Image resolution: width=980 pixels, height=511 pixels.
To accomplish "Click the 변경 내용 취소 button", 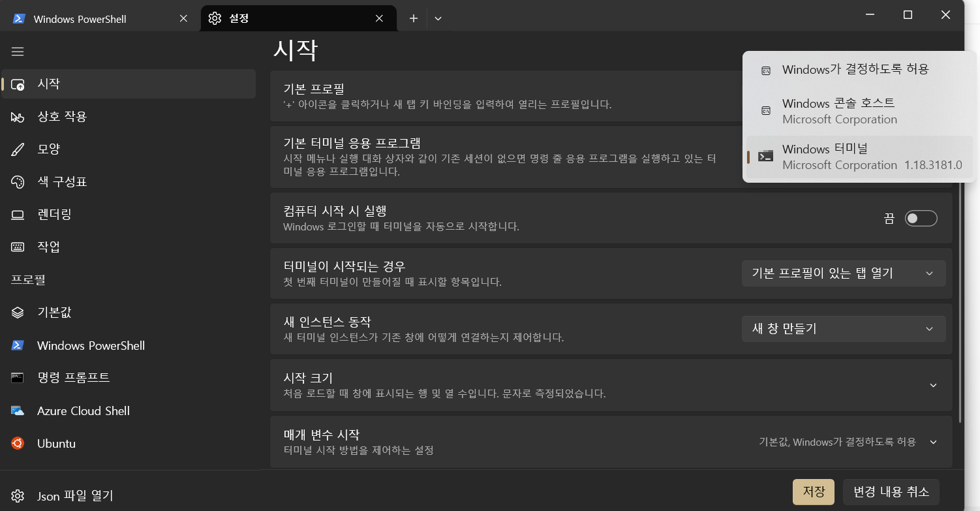I will click(891, 492).
